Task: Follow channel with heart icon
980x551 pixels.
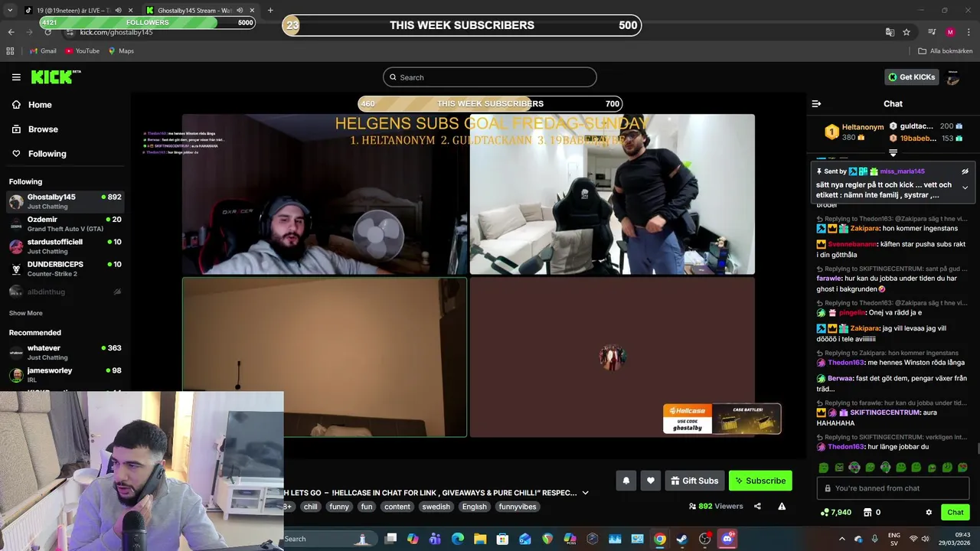Action: pyautogui.click(x=651, y=481)
